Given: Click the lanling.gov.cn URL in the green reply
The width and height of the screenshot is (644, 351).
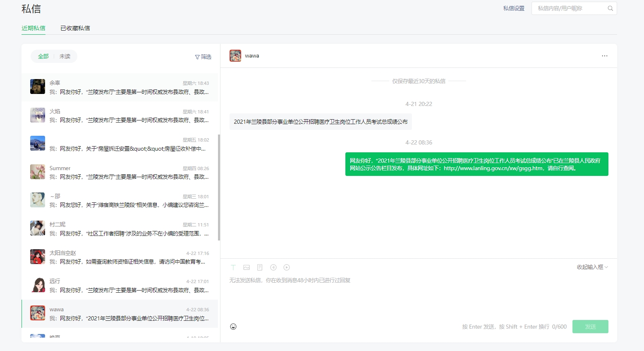Looking at the screenshot, I should [x=493, y=168].
